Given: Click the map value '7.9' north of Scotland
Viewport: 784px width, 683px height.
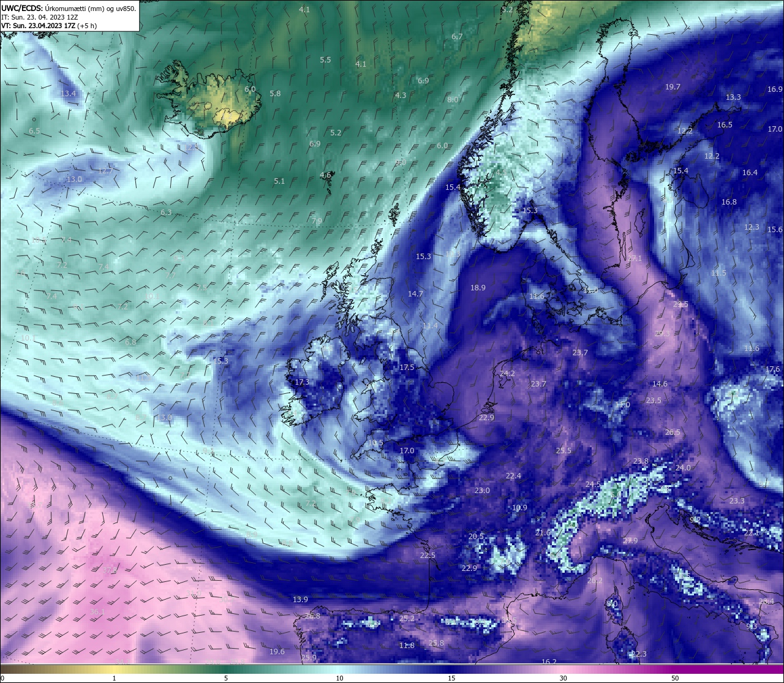Looking at the screenshot, I should (x=317, y=221).
